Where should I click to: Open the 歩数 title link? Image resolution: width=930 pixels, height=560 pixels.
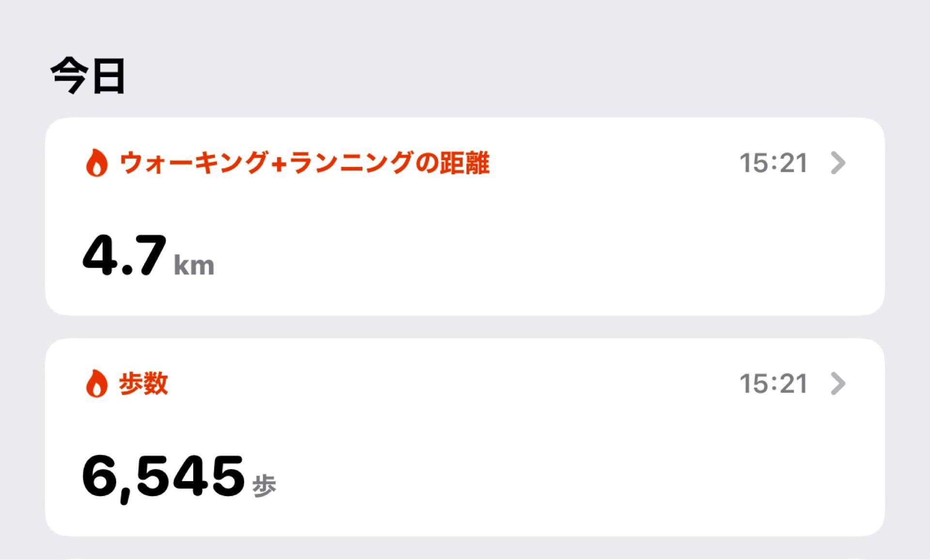pyautogui.click(x=143, y=383)
